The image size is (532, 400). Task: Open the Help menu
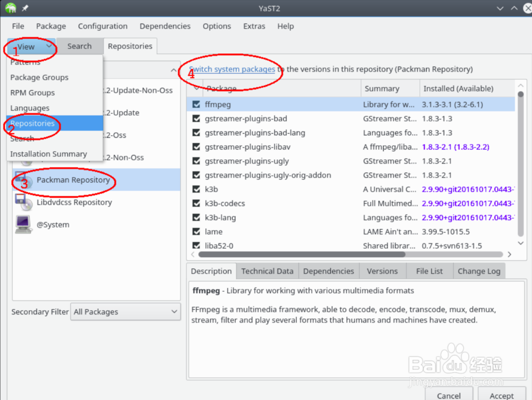(x=285, y=26)
